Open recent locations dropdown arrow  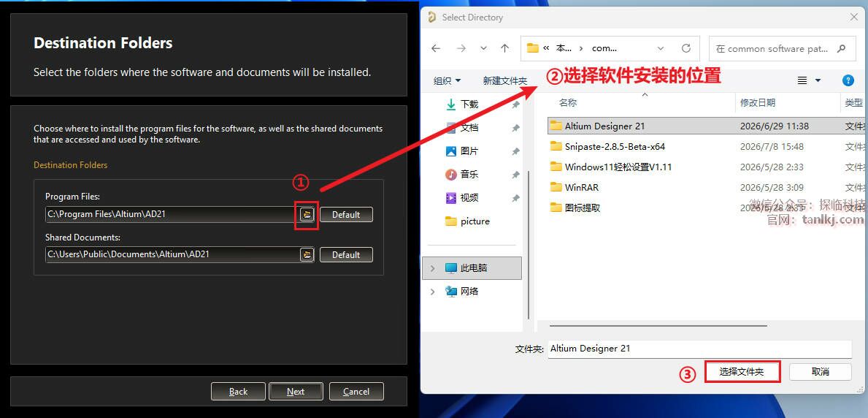[x=483, y=48]
